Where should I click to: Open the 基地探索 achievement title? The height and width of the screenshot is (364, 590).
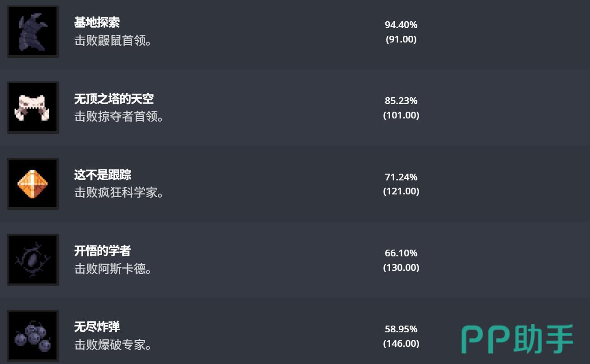97,23
